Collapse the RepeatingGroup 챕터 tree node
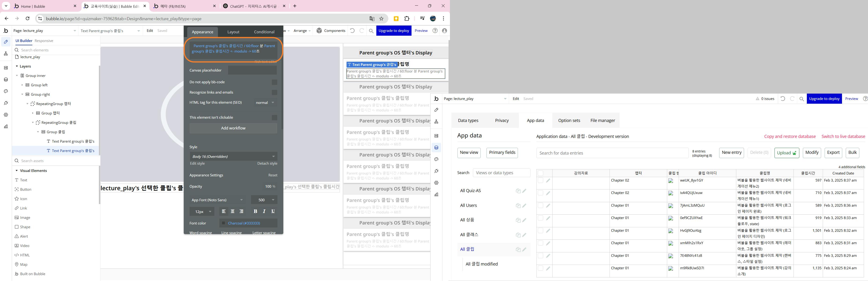 [28, 104]
